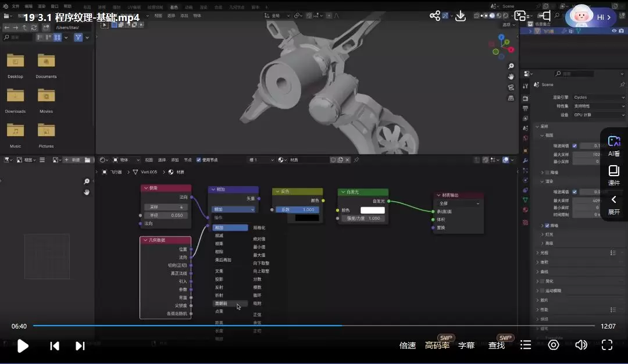Refresh file browser listing

34,28
